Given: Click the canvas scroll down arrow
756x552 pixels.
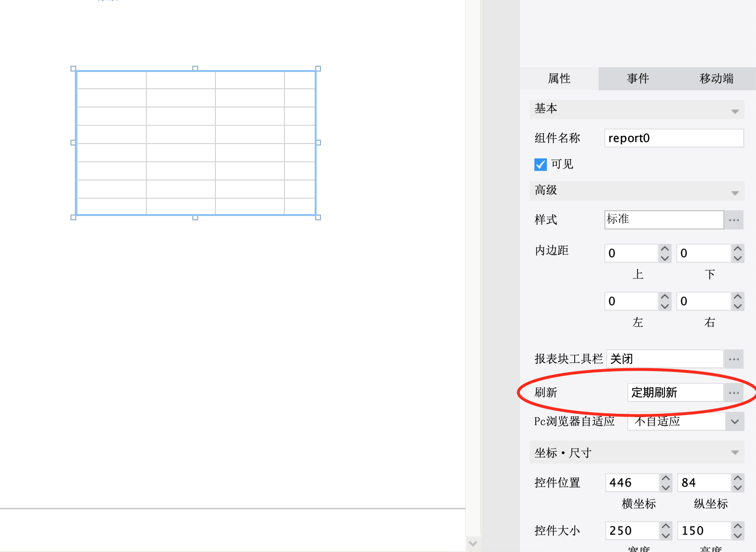Looking at the screenshot, I should click(473, 544).
